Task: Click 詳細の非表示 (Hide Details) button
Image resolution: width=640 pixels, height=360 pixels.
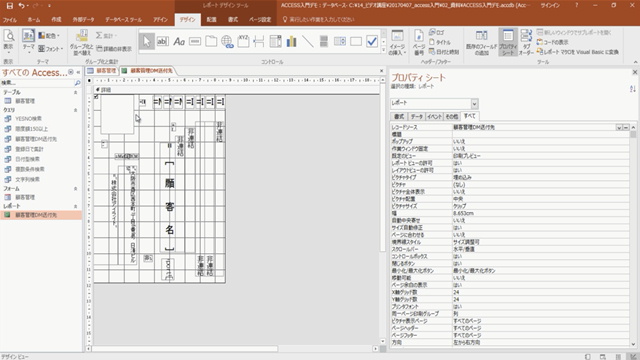Action: point(114,49)
